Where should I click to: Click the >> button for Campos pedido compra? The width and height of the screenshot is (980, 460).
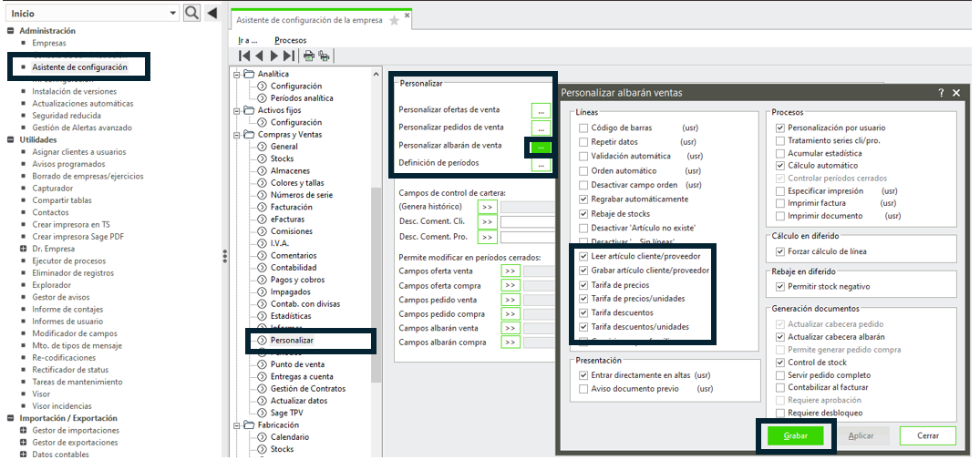[511, 313]
